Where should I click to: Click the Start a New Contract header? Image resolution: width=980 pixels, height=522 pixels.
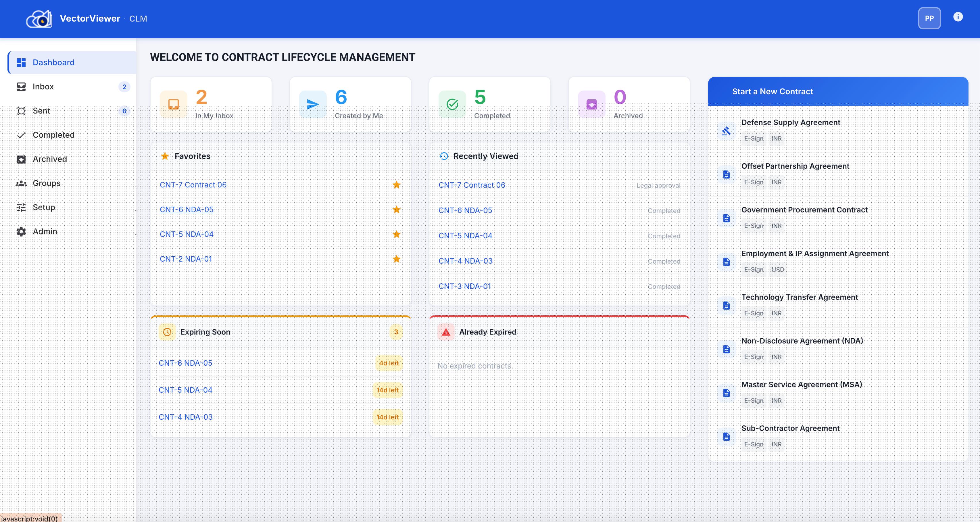(838, 92)
